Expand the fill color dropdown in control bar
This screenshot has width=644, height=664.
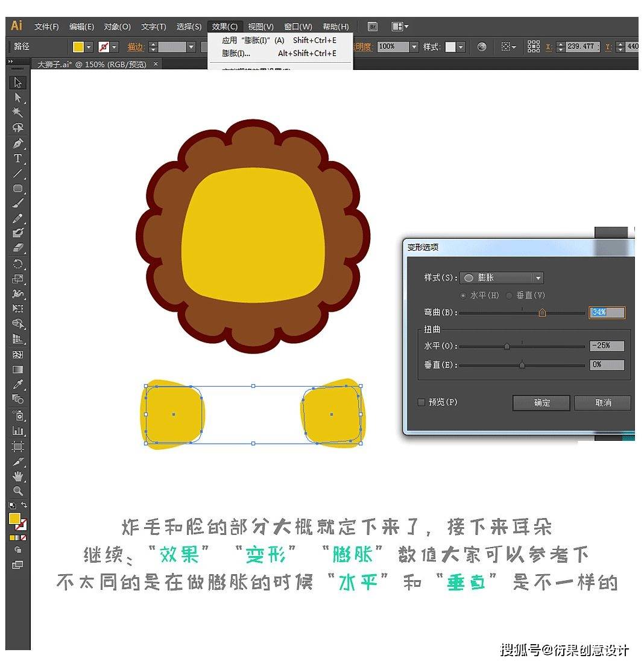point(89,46)
